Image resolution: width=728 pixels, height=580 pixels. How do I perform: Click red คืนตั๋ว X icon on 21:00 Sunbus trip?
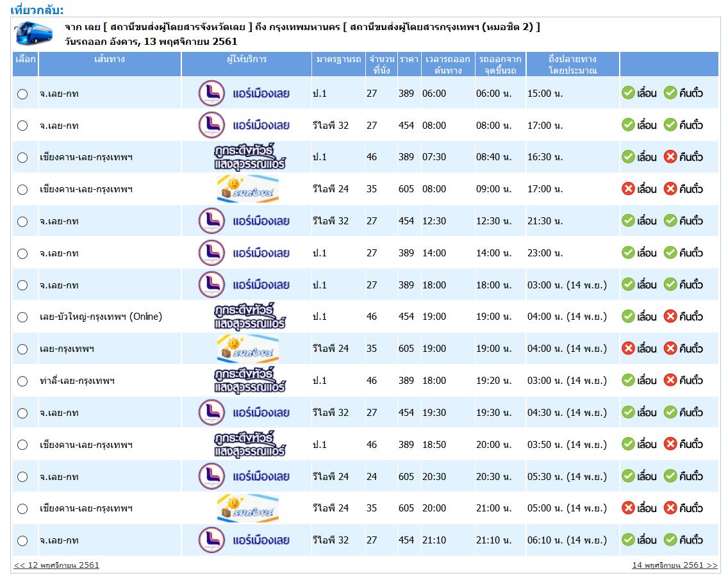point(670,508)
